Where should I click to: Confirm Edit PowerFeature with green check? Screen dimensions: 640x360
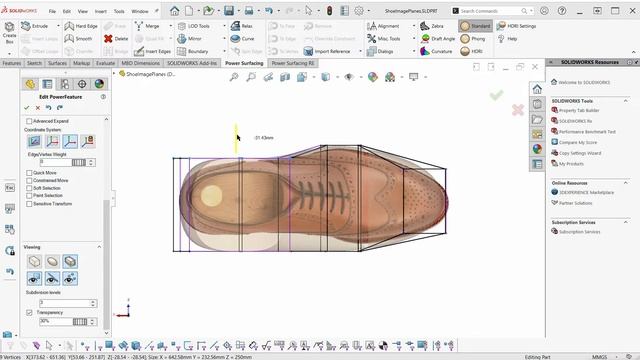pos(27,108)
